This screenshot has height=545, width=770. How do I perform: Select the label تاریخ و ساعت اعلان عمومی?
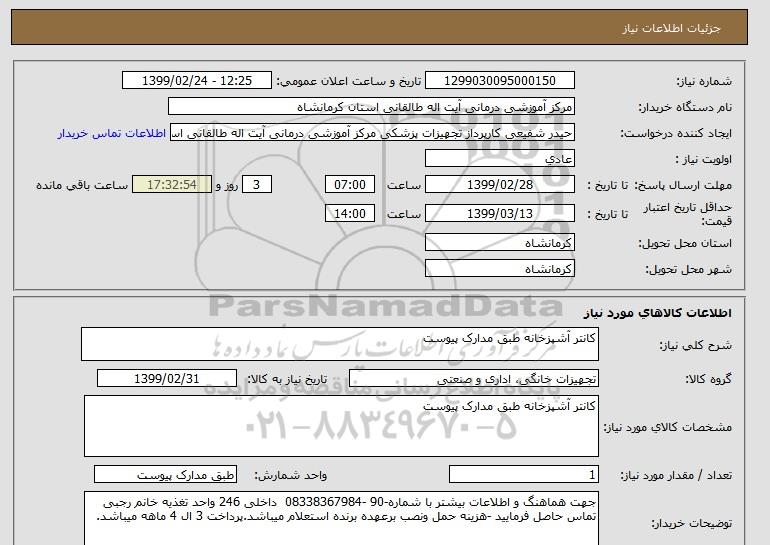[349, 81]
